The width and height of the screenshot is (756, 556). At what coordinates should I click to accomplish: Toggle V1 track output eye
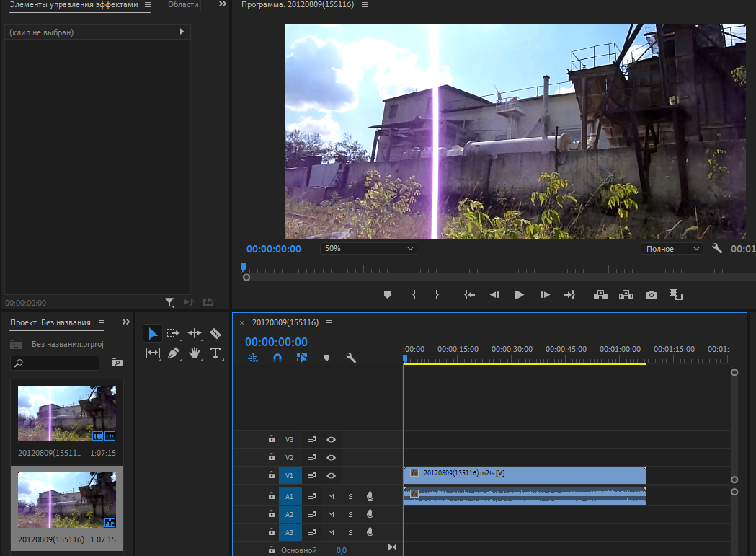point(332,475)
